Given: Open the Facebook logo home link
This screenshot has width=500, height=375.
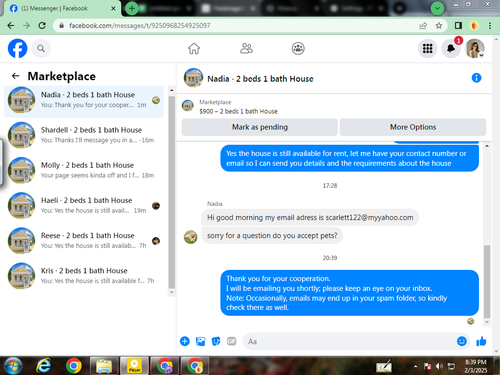Looking at the screenshot, I should (x=17, y=48).
